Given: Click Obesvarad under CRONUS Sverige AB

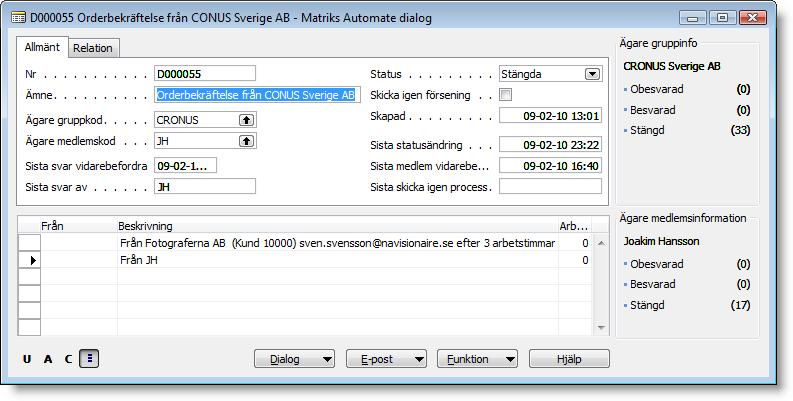Looking at the screenshot, I should 656,89.
